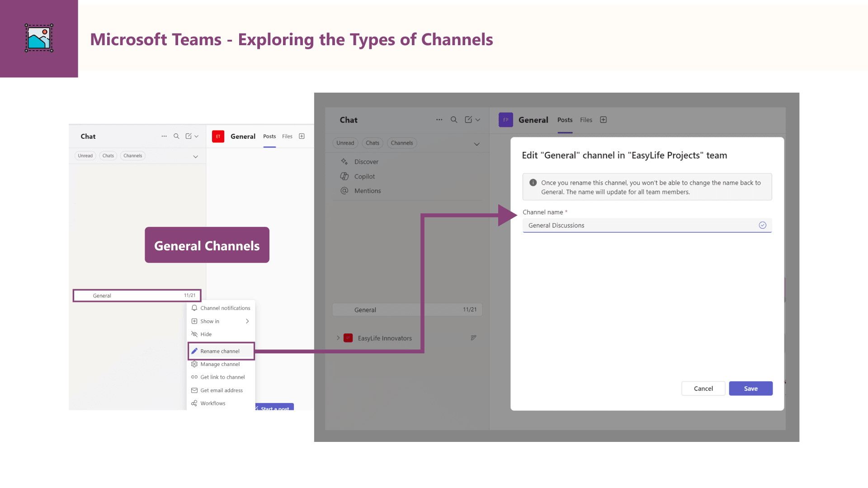Select Rename channel from context menu
This screenshot has width=868, height=488.
coord(220,351)
